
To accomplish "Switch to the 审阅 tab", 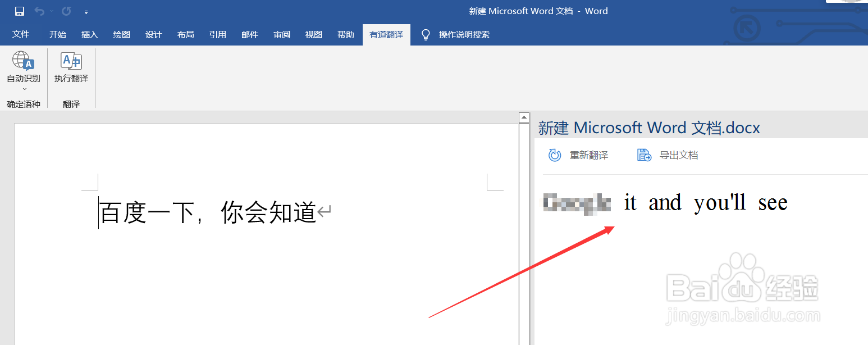I will (282, 34).
